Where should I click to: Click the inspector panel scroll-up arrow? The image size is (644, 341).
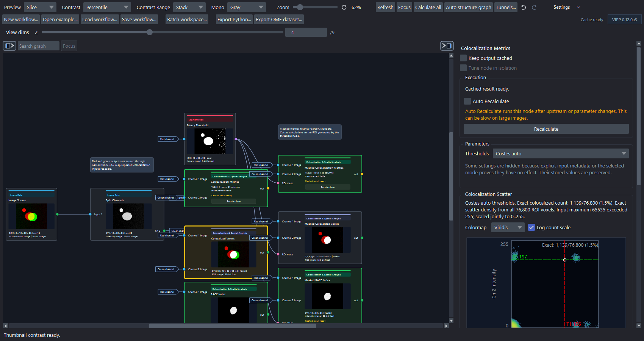click(639, 43)
